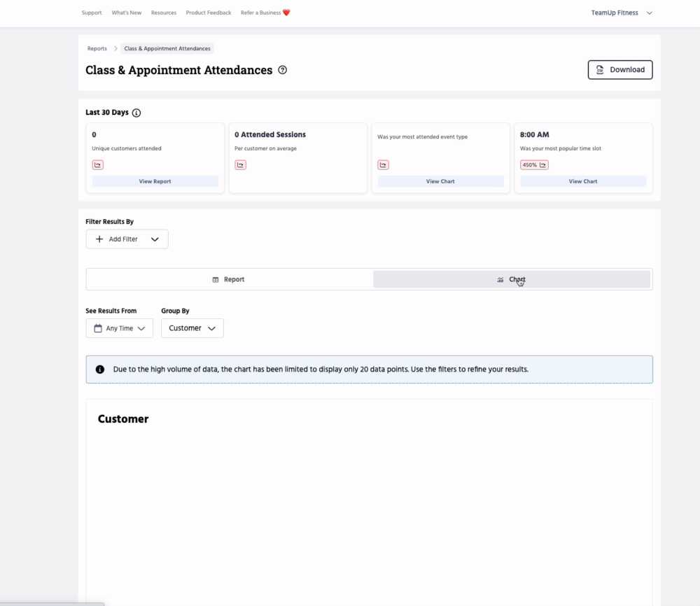Click View Chart under 8:00 AM time slot
Image resolution: width=700 pixels, height=606 pixels.
[x=582, y=181]
